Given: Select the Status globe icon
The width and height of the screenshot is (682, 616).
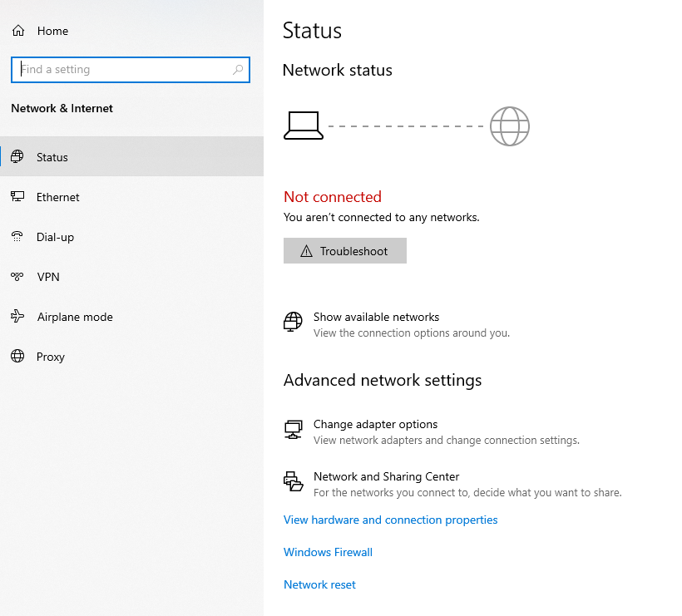Looking at the screenshot, I should pyautogui.click(x=17, y=157).
